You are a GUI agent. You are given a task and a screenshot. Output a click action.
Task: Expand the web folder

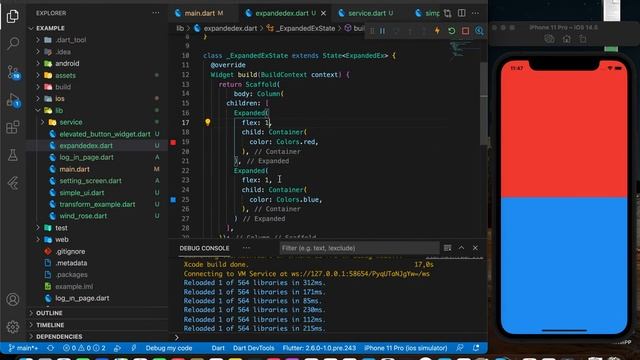click(62, 240)
